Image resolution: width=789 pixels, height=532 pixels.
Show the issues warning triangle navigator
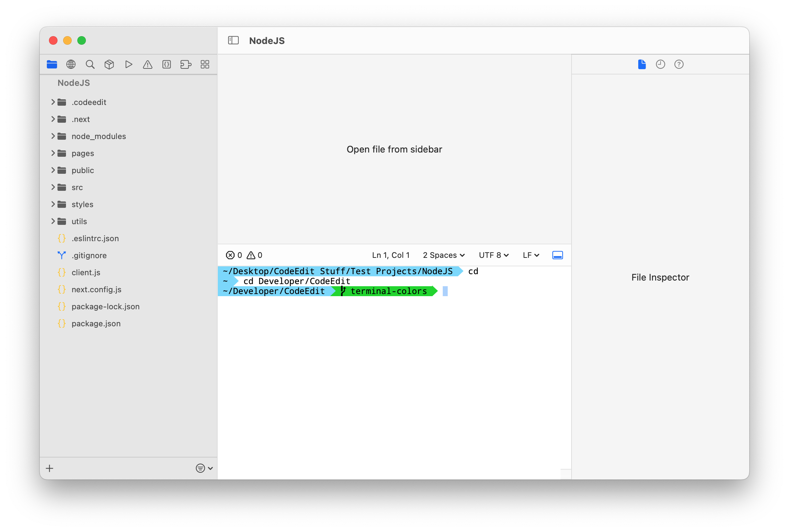[148, 64]
